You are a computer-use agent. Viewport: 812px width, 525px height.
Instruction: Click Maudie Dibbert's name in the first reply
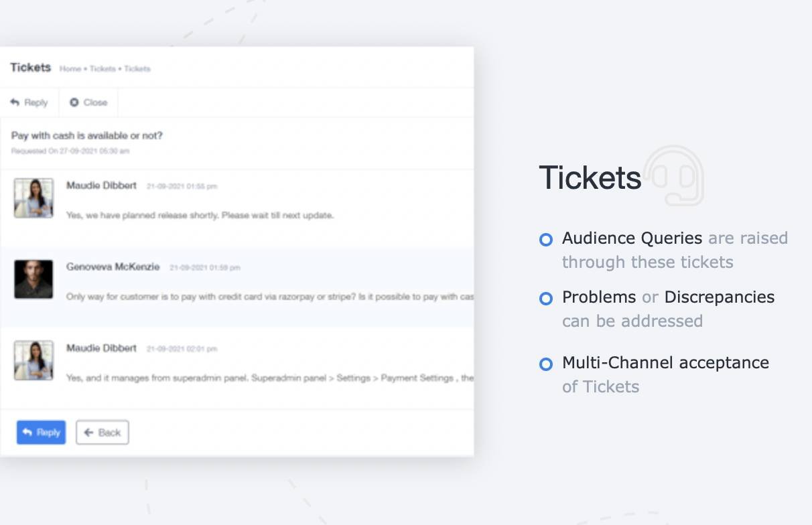(x=101, y=185)
